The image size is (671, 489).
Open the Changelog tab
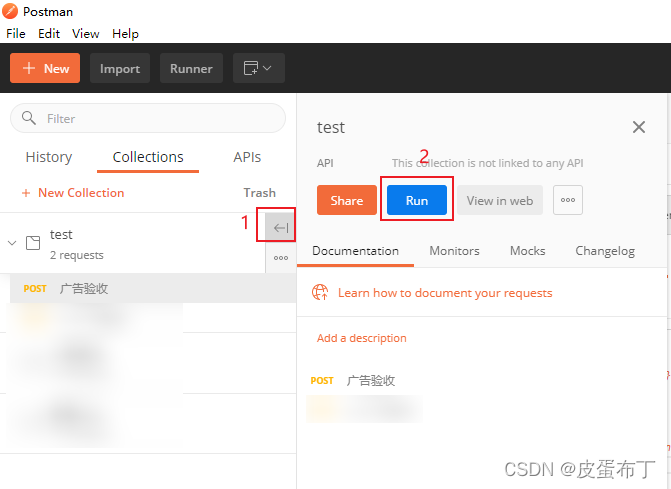click(605, 251)
